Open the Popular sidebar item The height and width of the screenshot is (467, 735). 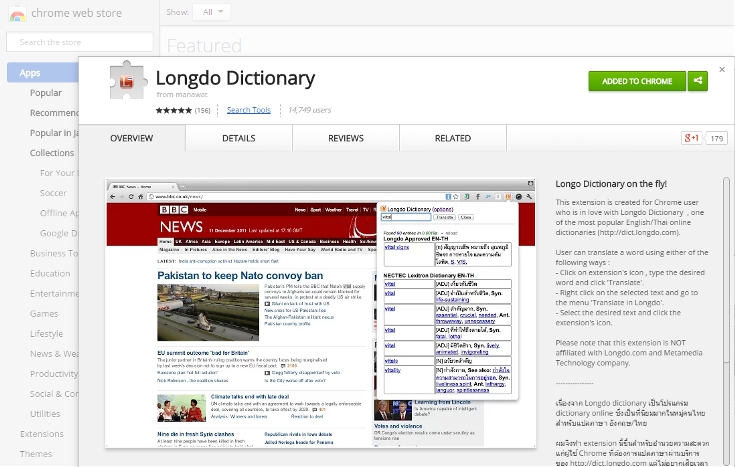pos(46,93)
